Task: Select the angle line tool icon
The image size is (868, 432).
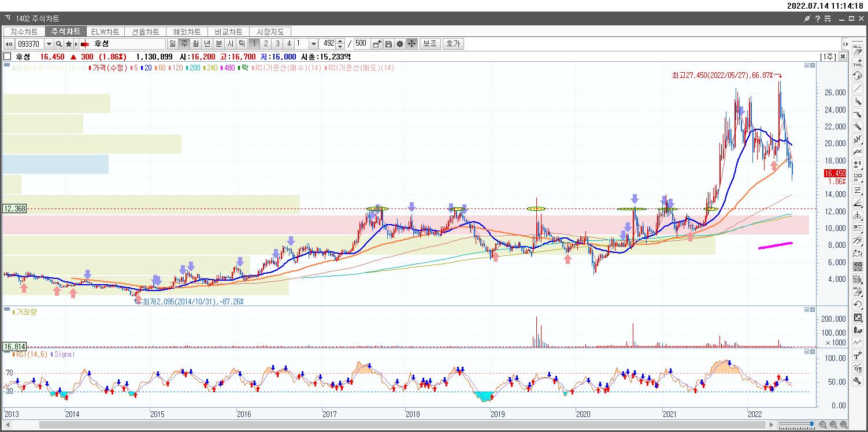Action: pyautogui.click(x=858, y=202)
